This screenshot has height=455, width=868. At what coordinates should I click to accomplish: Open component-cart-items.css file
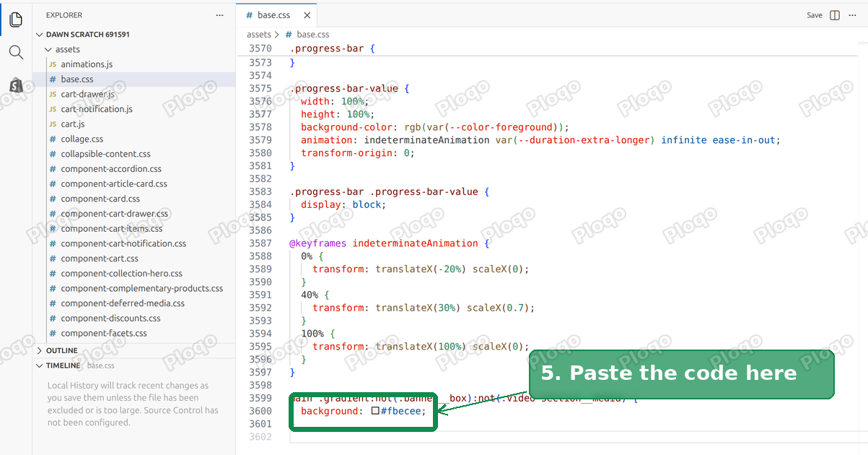pyautogui.click(x=134, y=228)
